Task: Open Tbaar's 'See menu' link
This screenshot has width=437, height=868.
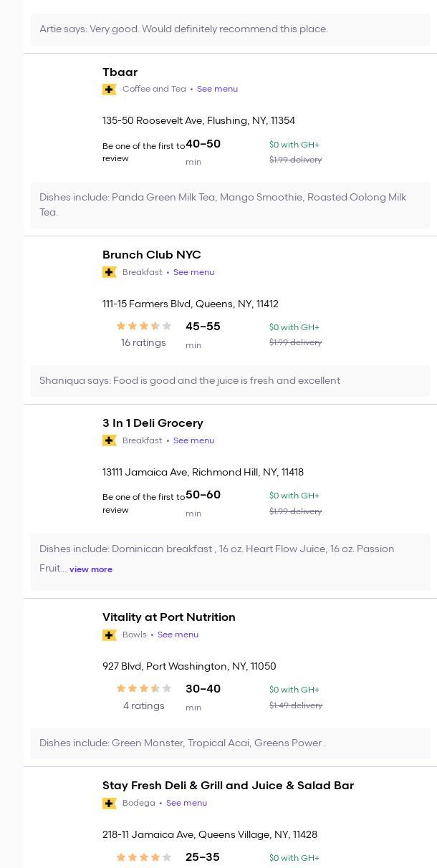Action: (x=217, y=89)
